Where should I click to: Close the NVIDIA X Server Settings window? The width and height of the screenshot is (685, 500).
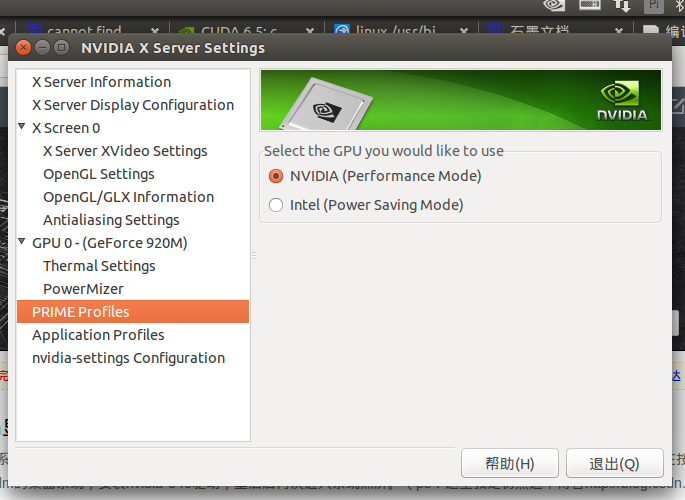[24, 47]
